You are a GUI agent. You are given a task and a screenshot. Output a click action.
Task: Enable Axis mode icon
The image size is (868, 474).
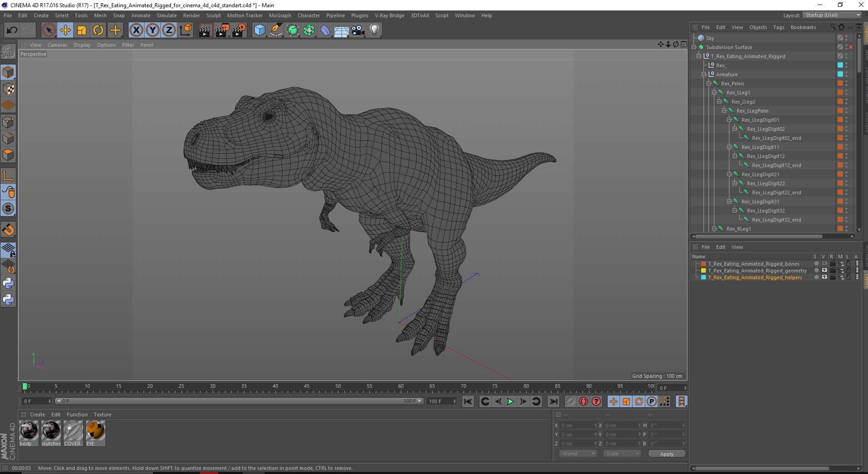pos(8,175)
